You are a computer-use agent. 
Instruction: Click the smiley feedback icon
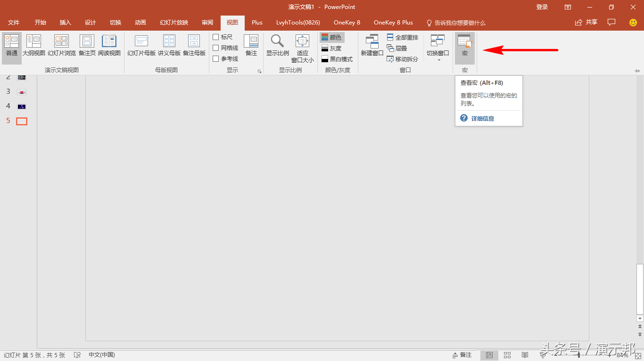[633, 22]
